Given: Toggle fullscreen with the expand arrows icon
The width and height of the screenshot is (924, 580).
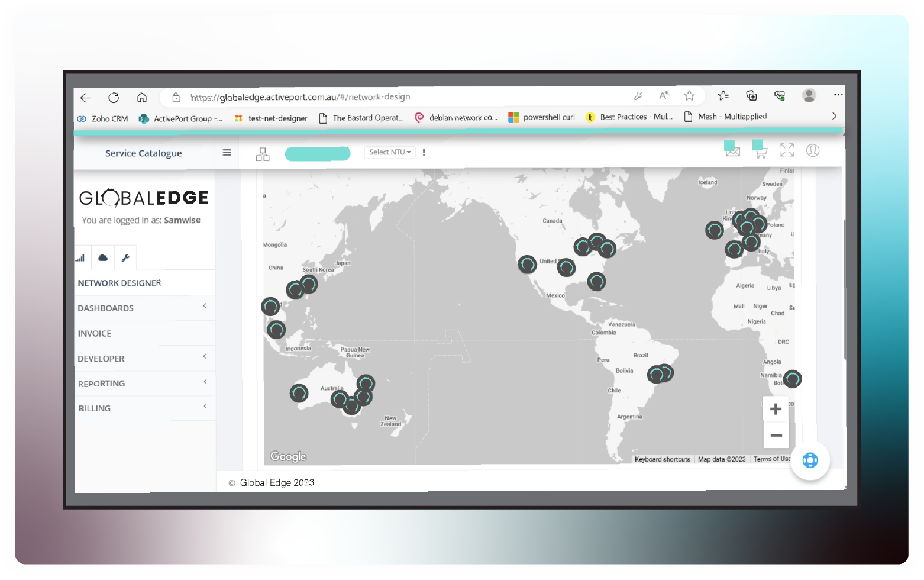Looking at the screenshot, I should pos(787,150).
